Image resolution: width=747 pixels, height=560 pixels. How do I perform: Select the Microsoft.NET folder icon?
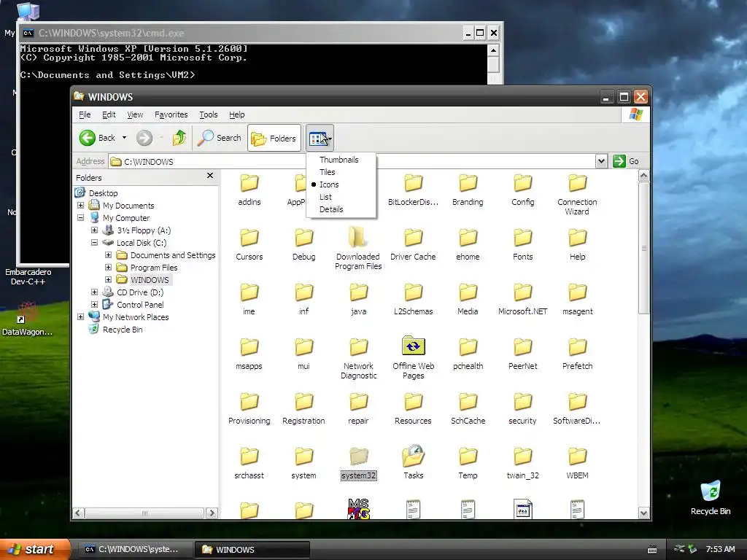click(522, 293)
